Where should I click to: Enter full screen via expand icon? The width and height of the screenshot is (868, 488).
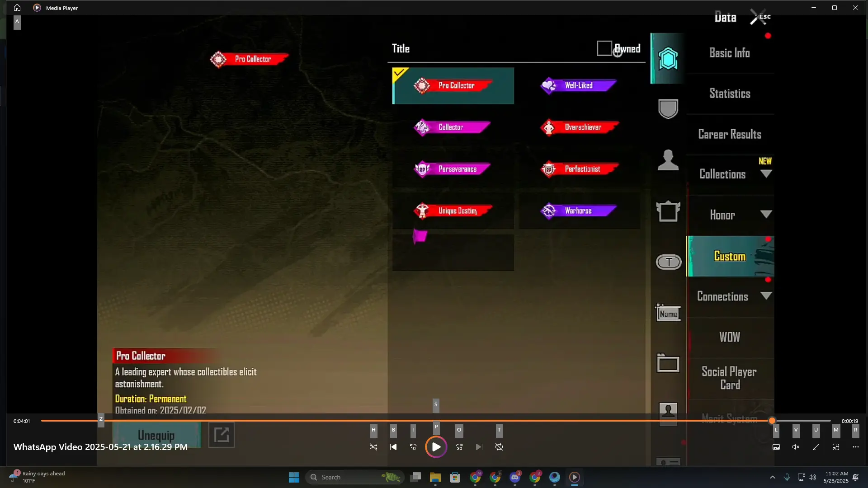coord(816,447)
